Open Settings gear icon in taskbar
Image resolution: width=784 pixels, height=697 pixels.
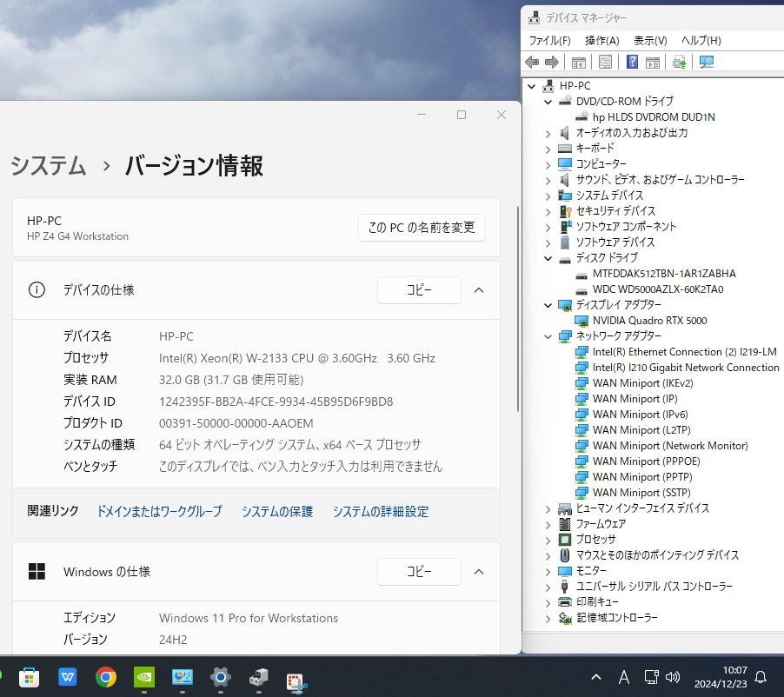point(221,678)
